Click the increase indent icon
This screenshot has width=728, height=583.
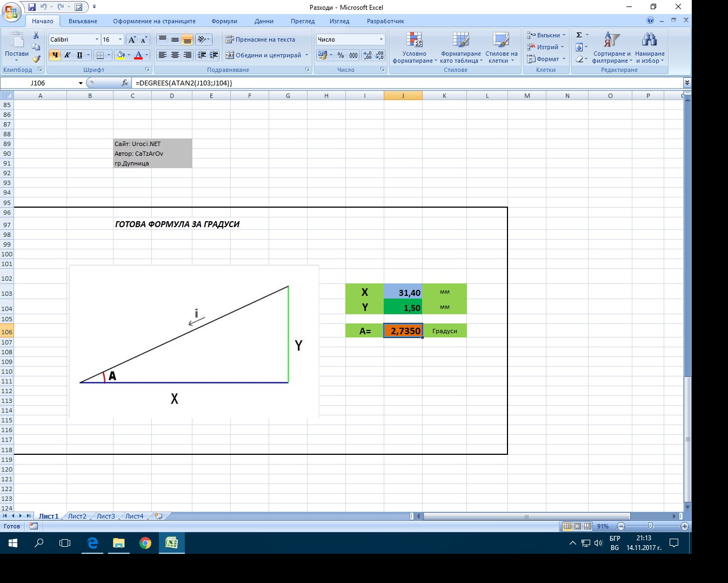click(x=214, y=55)
